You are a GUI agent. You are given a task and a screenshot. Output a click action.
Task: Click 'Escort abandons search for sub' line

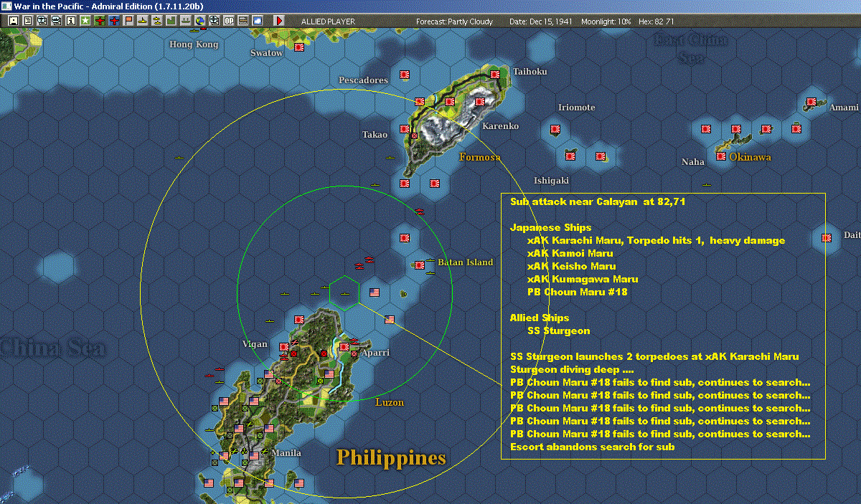[x=592, y=447]
